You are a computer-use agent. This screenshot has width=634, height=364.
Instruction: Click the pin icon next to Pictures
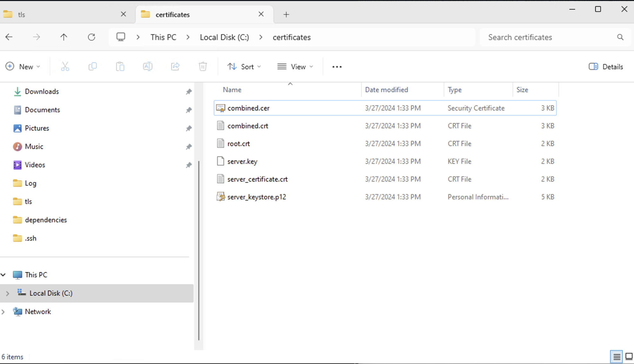pyautogui.click(x=189, y=128)
